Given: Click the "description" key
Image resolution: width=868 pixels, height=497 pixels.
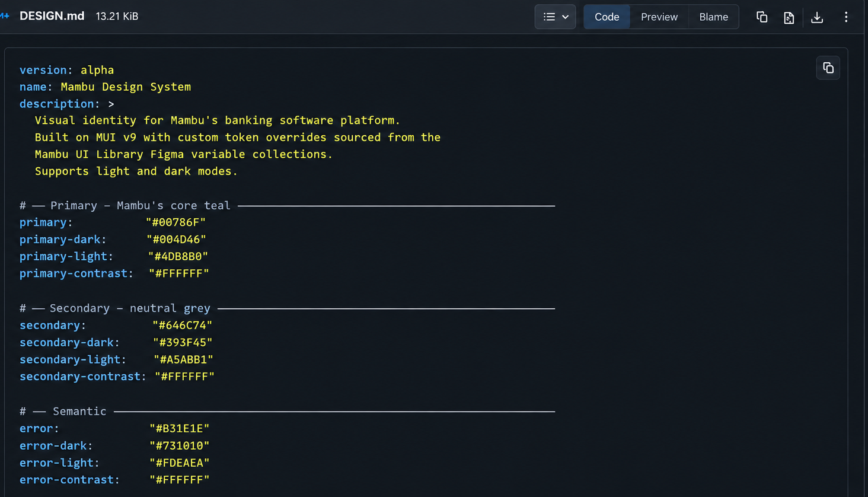Looking at the screenshot, I should point(57,104).
